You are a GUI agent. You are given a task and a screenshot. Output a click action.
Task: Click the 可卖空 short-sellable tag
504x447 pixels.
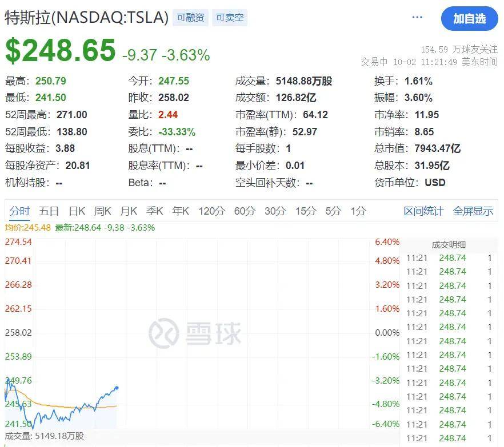pyautogui.click(x=229, y=18)
